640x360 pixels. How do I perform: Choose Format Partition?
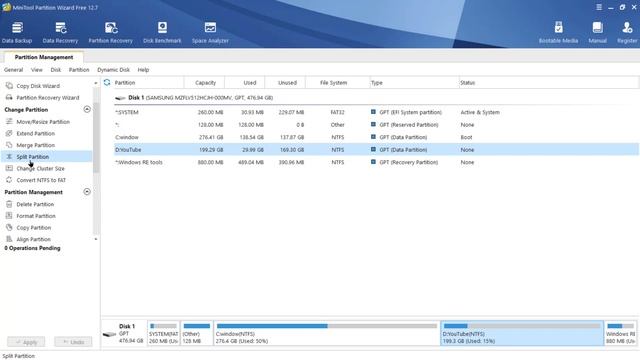(x=36, y=216)
